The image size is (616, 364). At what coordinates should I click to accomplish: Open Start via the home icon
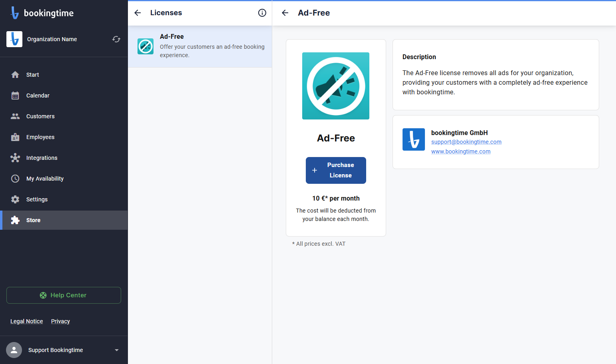15,75
